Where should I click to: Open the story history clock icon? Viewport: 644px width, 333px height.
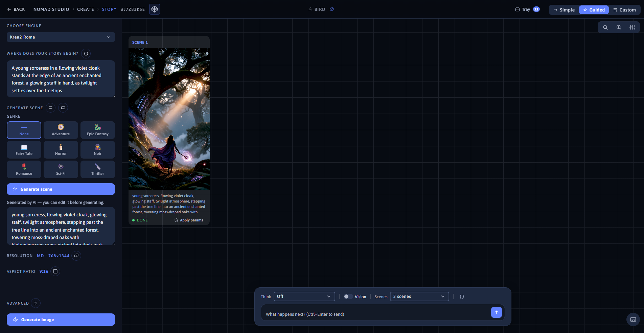coord(86,53)
